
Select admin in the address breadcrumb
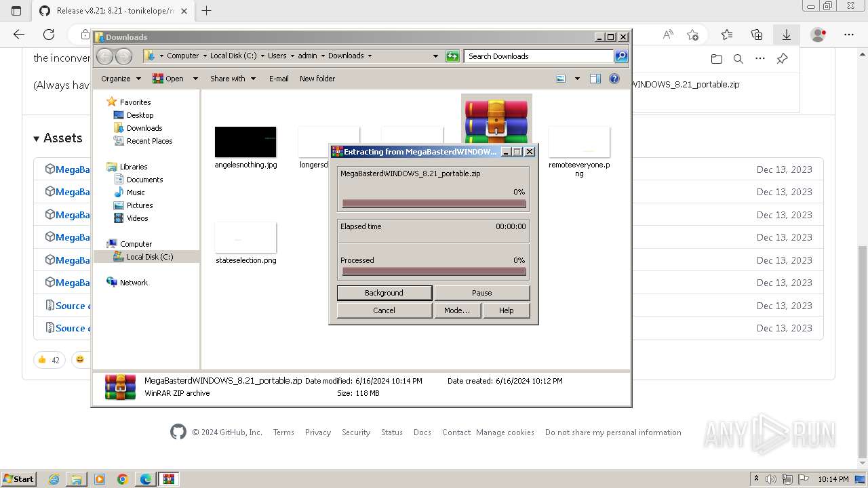pos(307,56)
